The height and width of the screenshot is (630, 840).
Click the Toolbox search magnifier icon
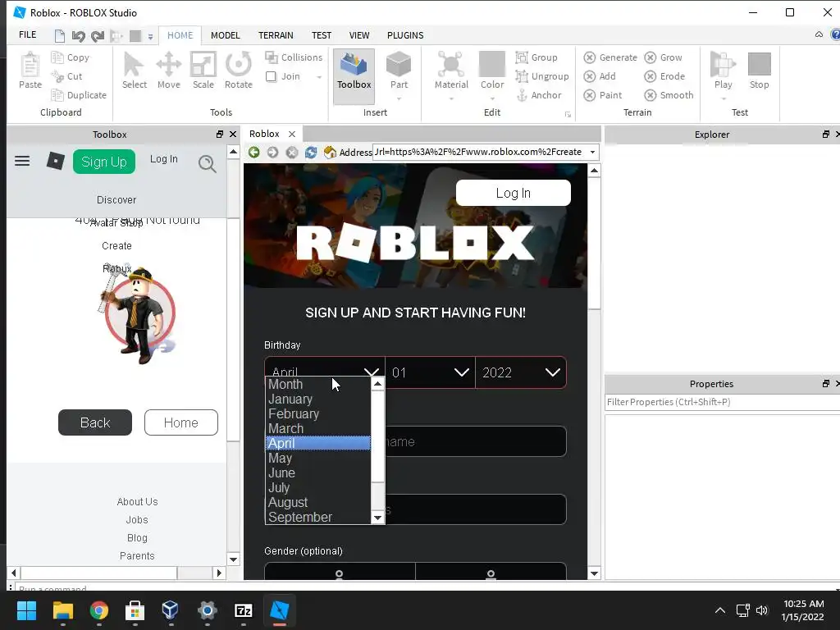click(x=208, y=163)
